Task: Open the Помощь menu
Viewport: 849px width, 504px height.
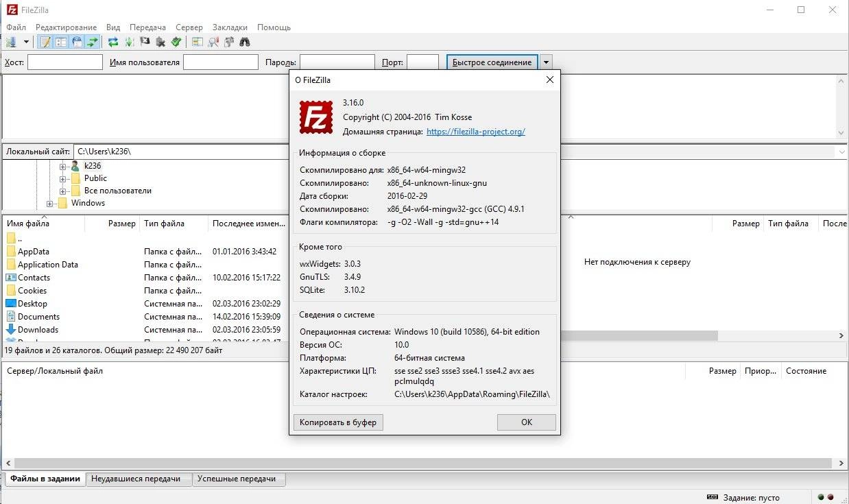Action: pyautogui.click(x=274, y=27)
